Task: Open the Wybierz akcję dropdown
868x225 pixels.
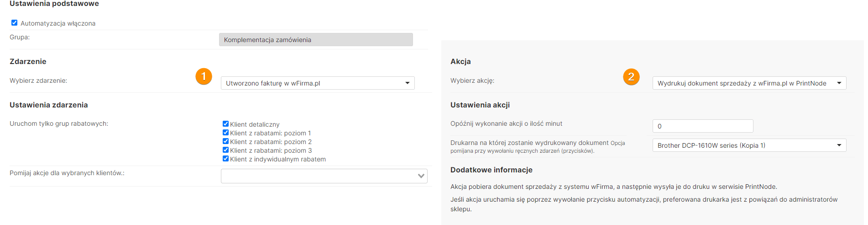Action: pyautogui.click(x=749, y=83)
